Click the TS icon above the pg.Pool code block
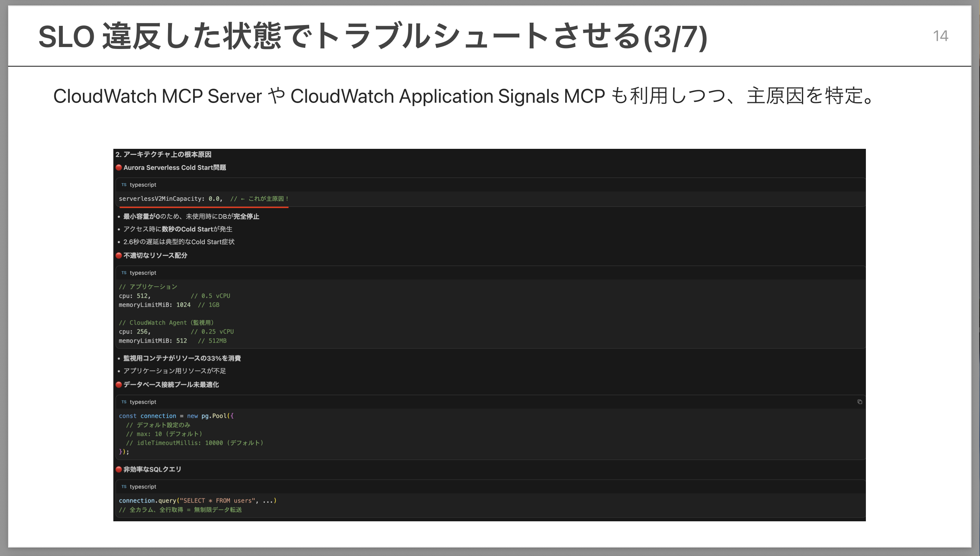 (x=124, y=402)
